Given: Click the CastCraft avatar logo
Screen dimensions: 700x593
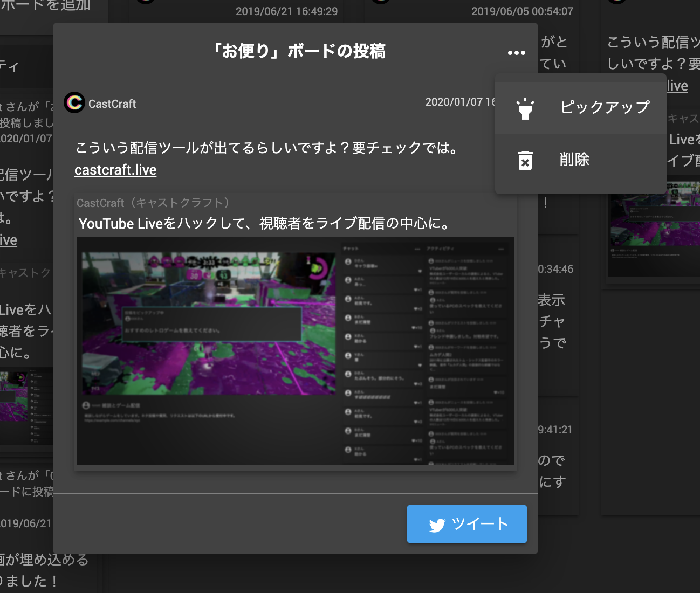Looking at the screenshot, I should click(74, 102).
